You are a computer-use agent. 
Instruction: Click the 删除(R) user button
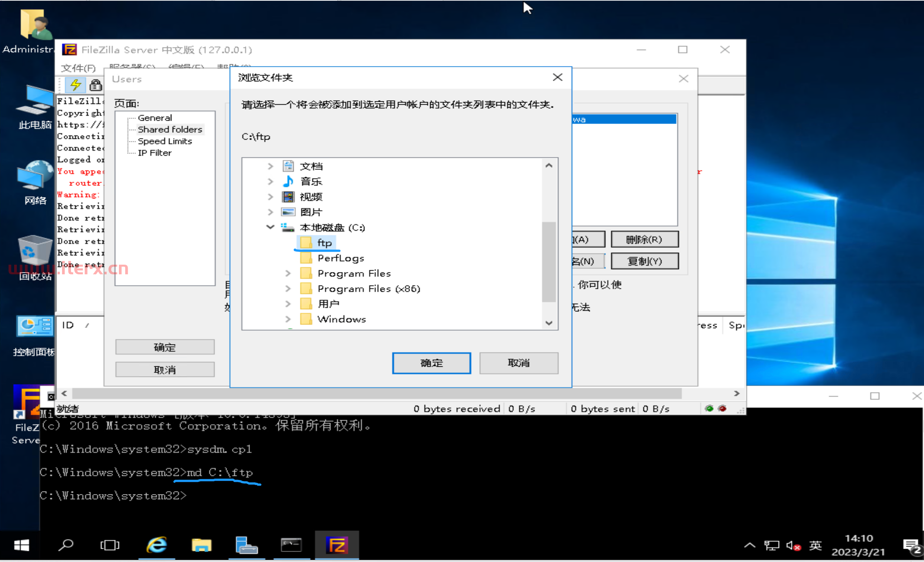coord(645,239)
